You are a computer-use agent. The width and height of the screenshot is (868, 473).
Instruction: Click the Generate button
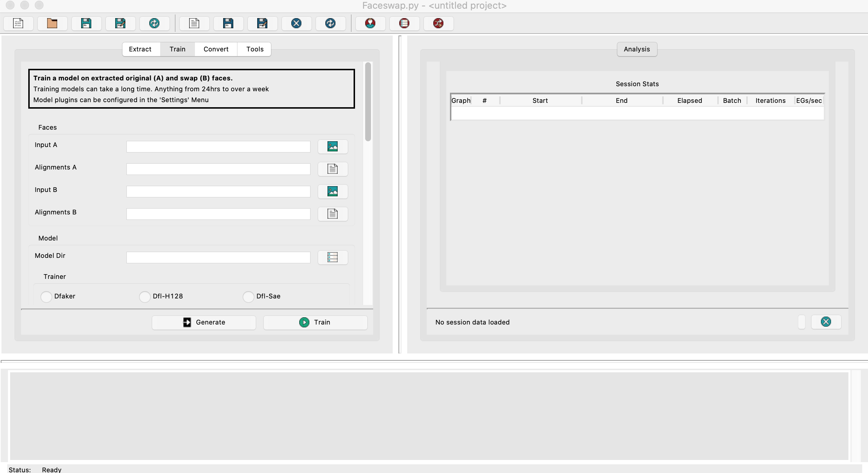(204, 322)
